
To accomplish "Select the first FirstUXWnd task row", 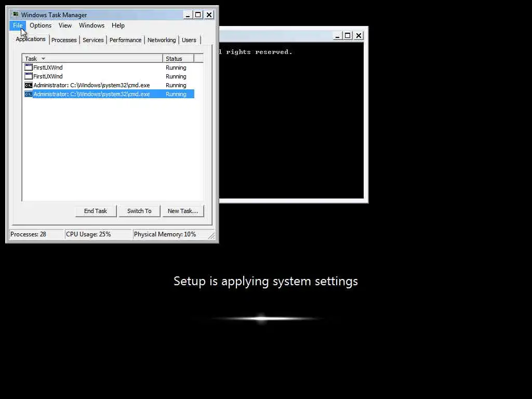I will coord(109,68).
